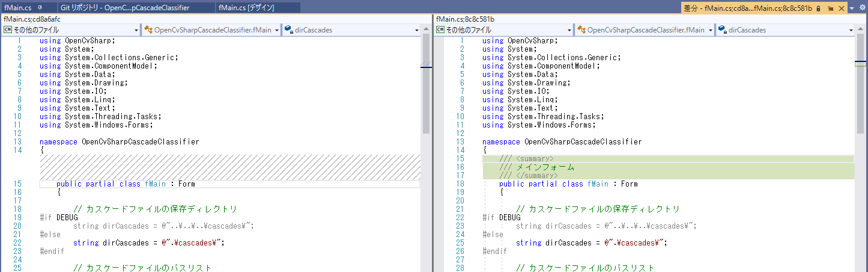Open left pane その他のファイル project dropdown

click(x=71, y=29)
